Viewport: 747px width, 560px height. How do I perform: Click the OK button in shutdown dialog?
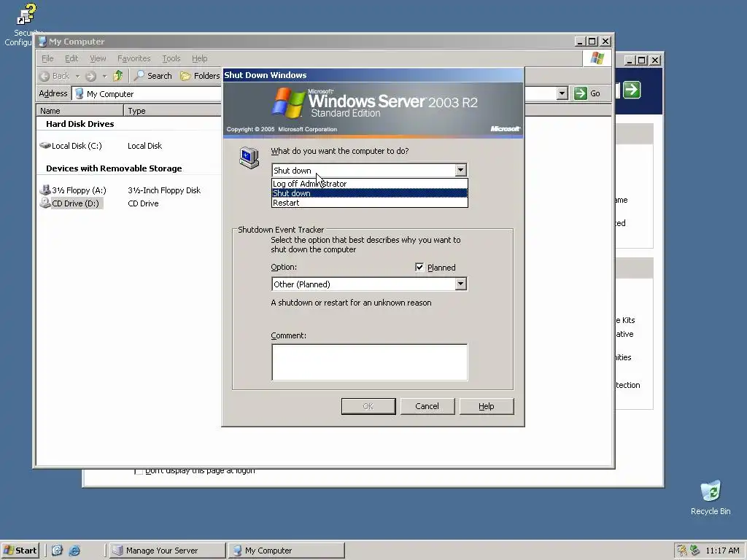368,406
